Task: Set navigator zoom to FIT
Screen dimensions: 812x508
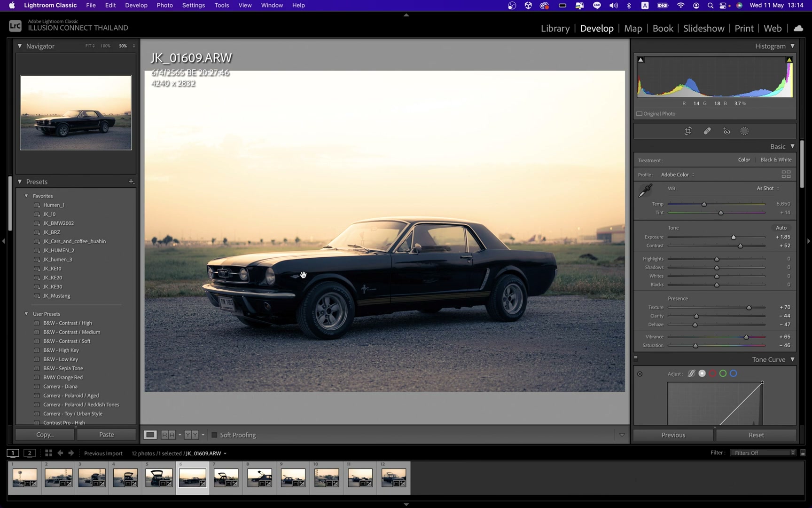Action: (x=90, y=46)
